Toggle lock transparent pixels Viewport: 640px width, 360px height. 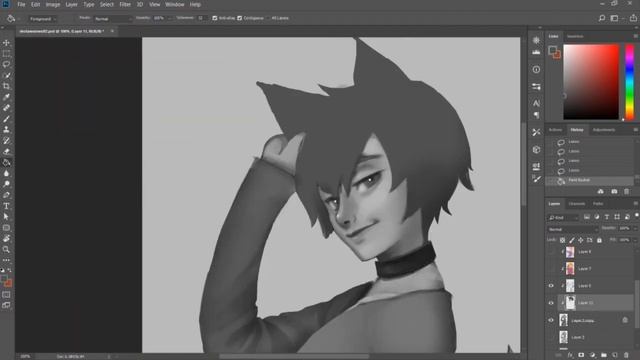(562, 240)
